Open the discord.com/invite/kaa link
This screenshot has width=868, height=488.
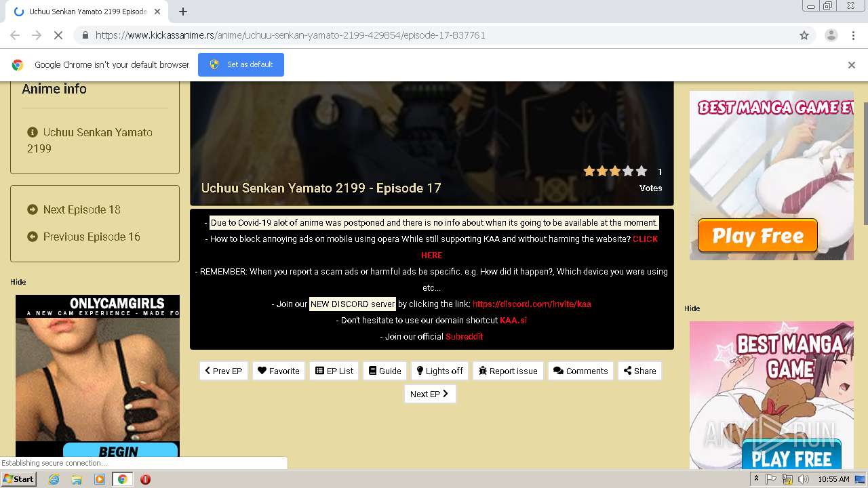tap(532, 304)
